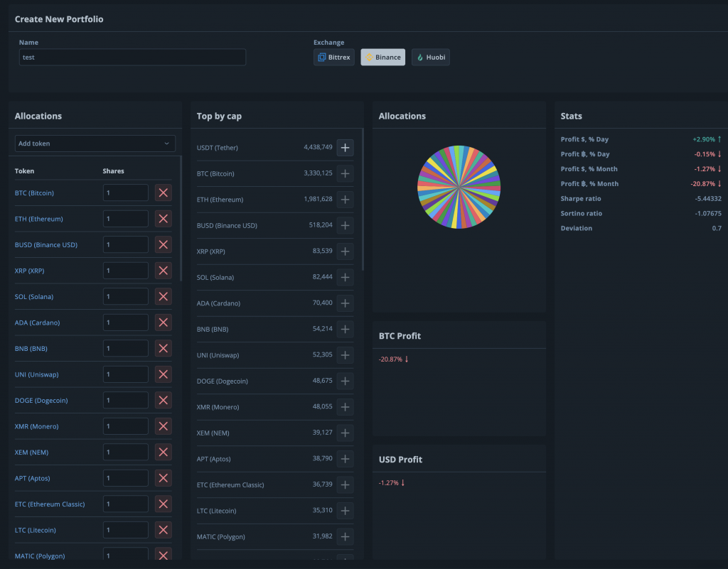This screenshot has width=728, height=569.
Task: Add UNI (Uniswap) from Top by cap
Action: (345, 355)
